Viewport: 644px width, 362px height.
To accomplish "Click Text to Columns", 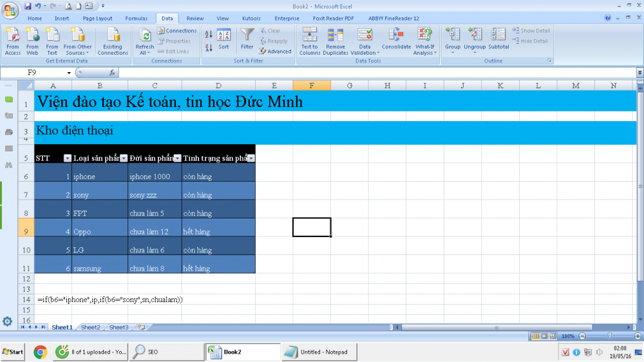I will tap(310, 41).
